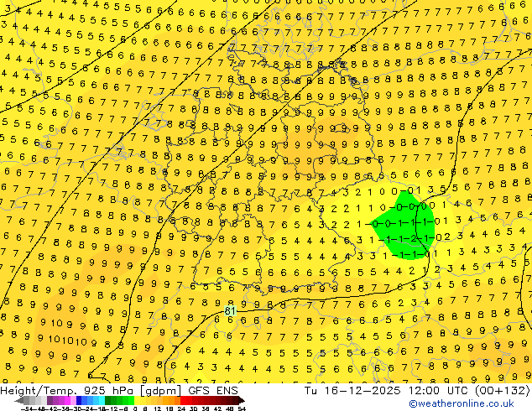Click the forecast date Tu 16-12-2025 text

(x=352, y=390)
